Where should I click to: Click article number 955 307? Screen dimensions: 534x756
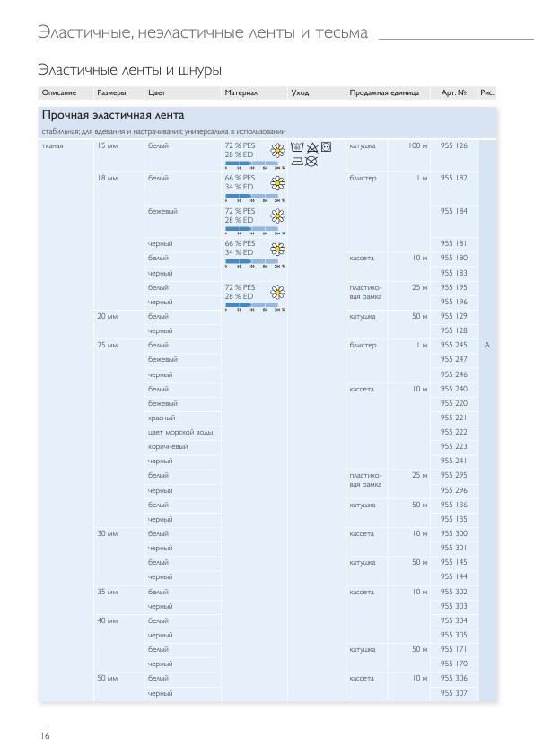pos(453,693)
